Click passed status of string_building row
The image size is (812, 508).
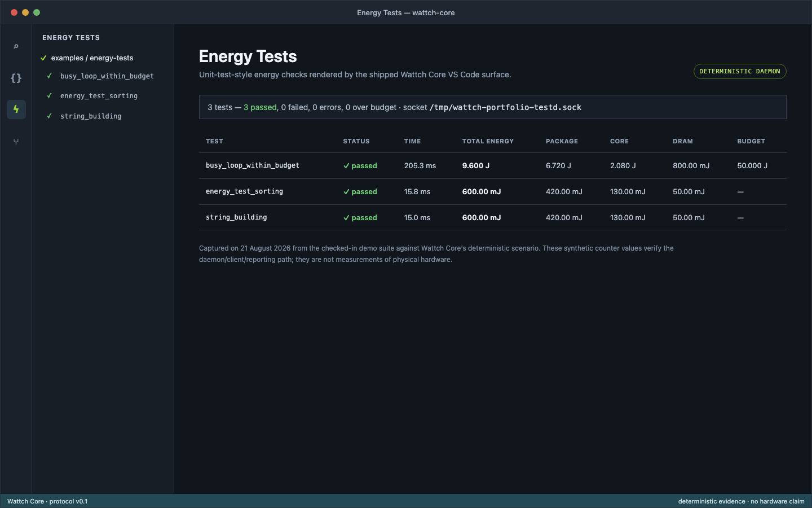[x=360, y=218]
